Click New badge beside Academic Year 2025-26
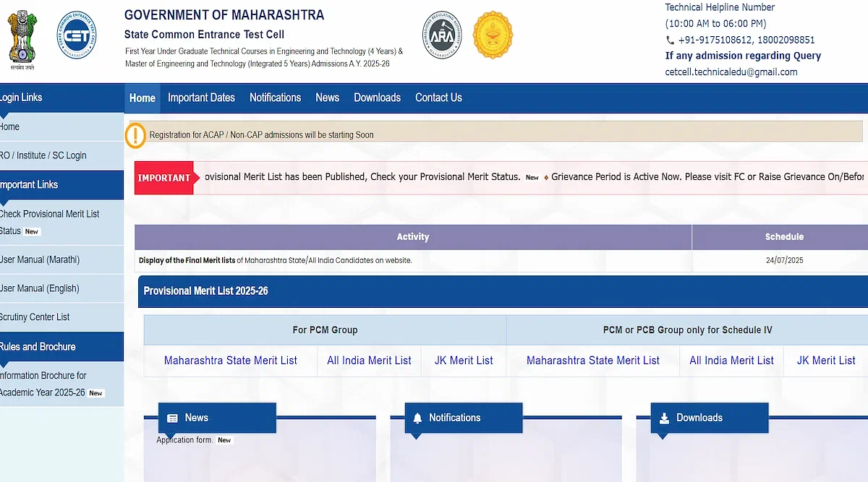 point(96,394)
